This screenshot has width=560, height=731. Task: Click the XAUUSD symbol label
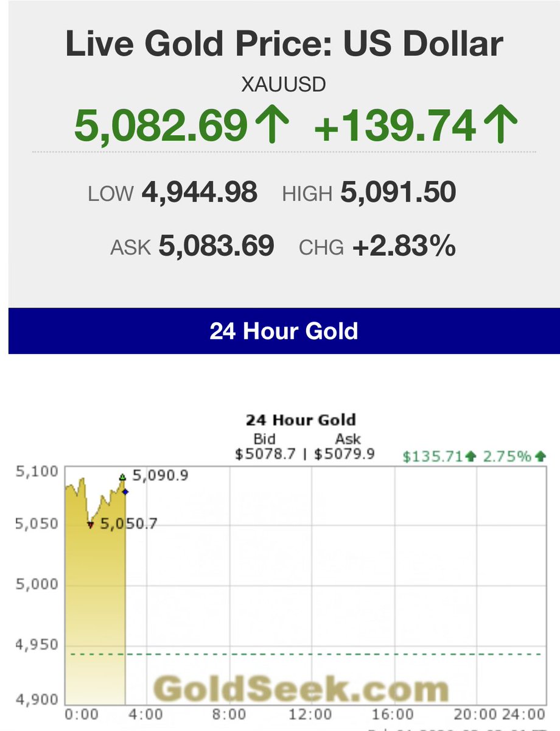click(x=284, y=84)
